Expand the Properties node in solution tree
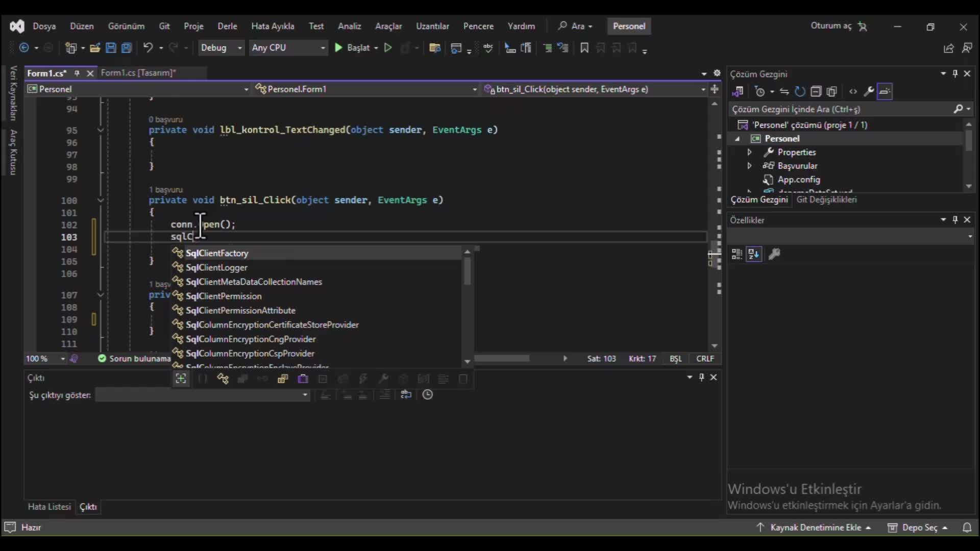The image size is (980, 551). (x=749, y=152)
